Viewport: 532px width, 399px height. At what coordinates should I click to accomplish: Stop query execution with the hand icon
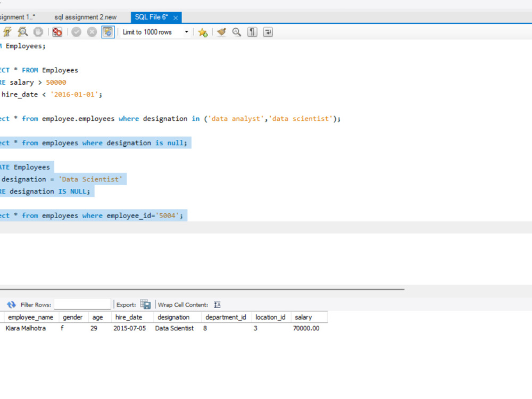pos(38,32)
